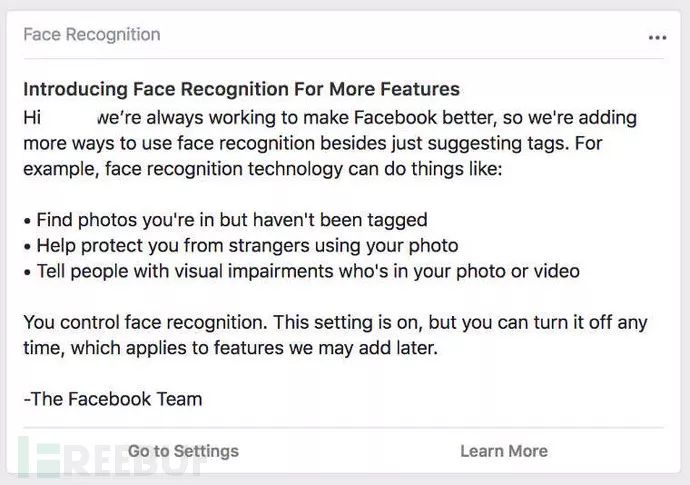Click the Go to Settings button
This screenshot has width=690, height=485.
tap(183, 451)
